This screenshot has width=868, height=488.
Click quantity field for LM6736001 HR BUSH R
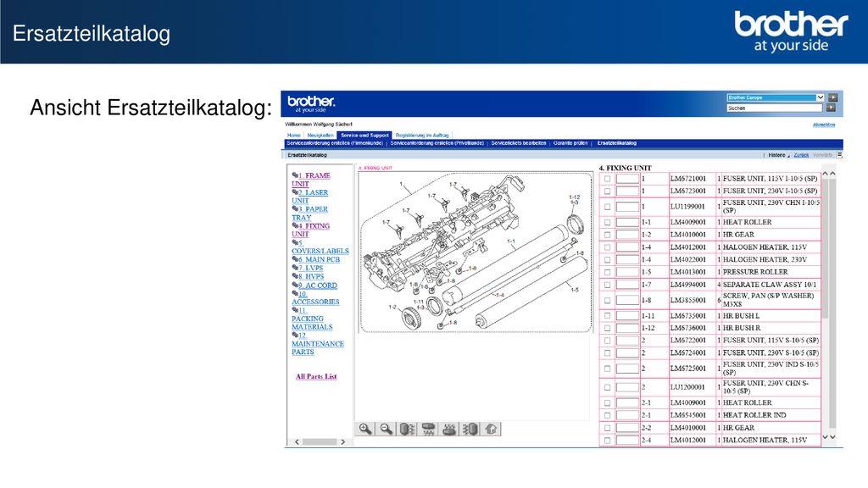pyautogui.click(x=627, y=328)
